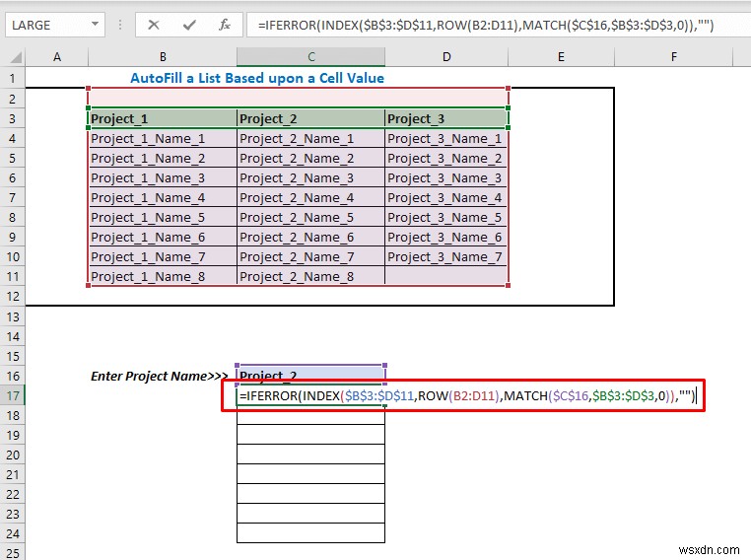Screen dimensions: 751x560
Task: Click into the formula bar text
Action: coord(486,25)
